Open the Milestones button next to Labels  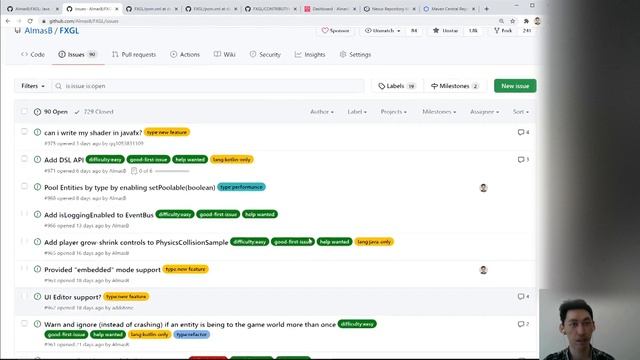pyautogui.click(x=455, y=86)
